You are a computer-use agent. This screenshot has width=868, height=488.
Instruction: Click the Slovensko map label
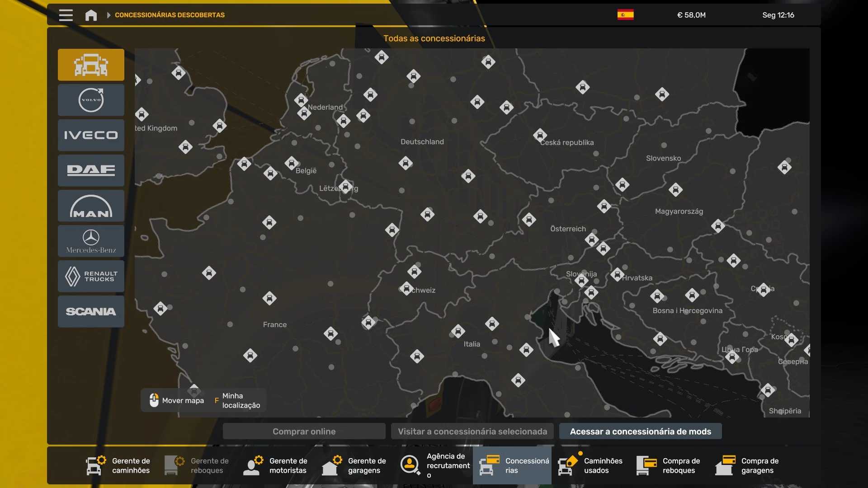pos(663,158)
